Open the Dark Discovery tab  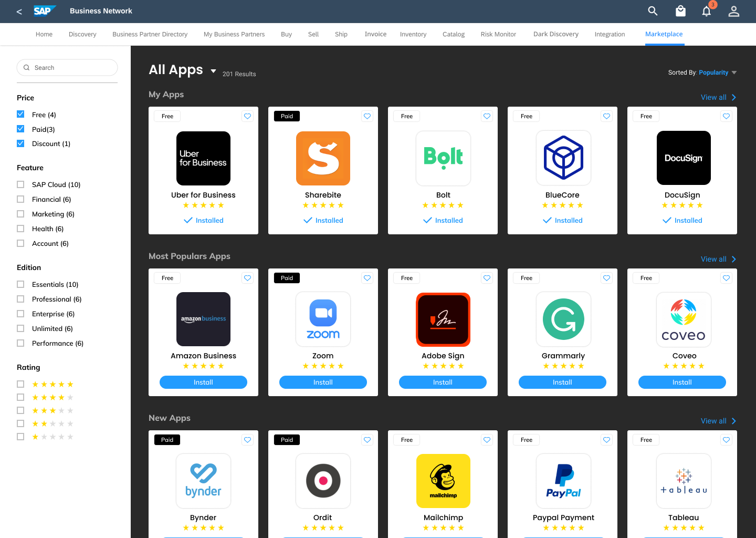point(556,34)
